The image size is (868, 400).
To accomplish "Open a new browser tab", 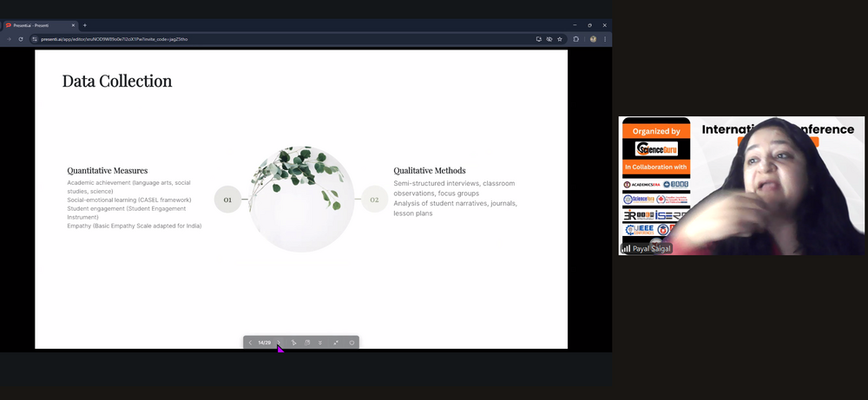I will tap(84, 25).
